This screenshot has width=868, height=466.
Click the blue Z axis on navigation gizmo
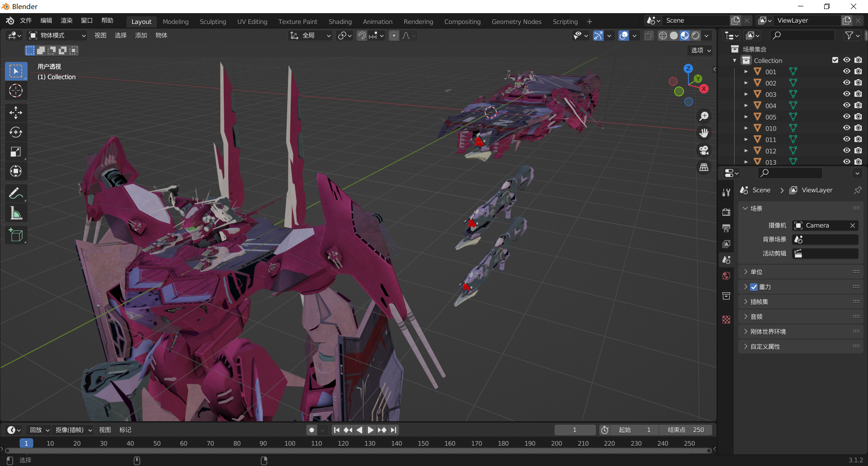coord(688,69)
